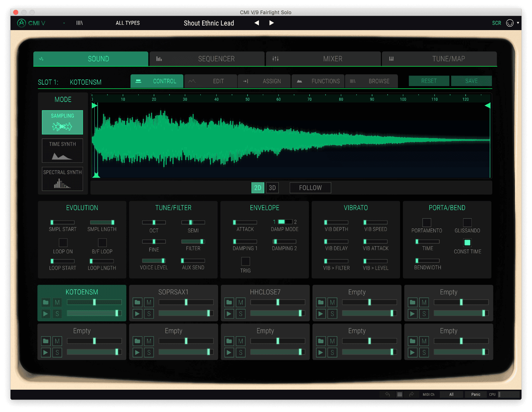Play the HHCLOSE7 slot sample

pos(229,314)
